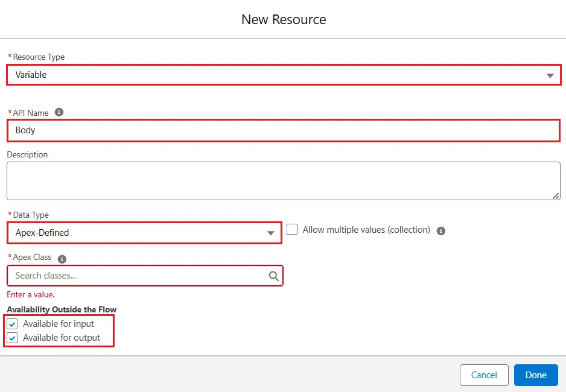The image size is (566, 392).
Task: Focus the Description text area
Action: pos(283,180)
